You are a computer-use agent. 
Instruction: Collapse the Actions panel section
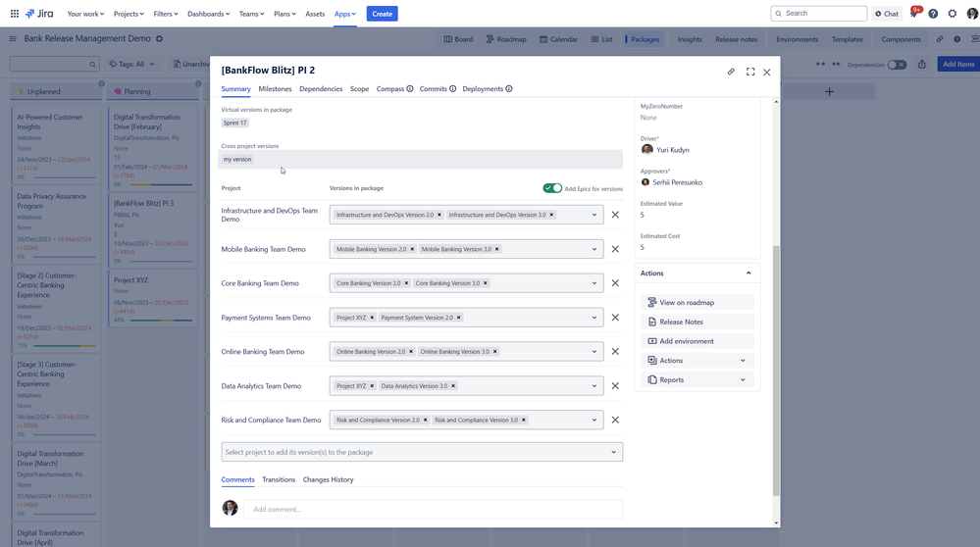coord(748,273)
